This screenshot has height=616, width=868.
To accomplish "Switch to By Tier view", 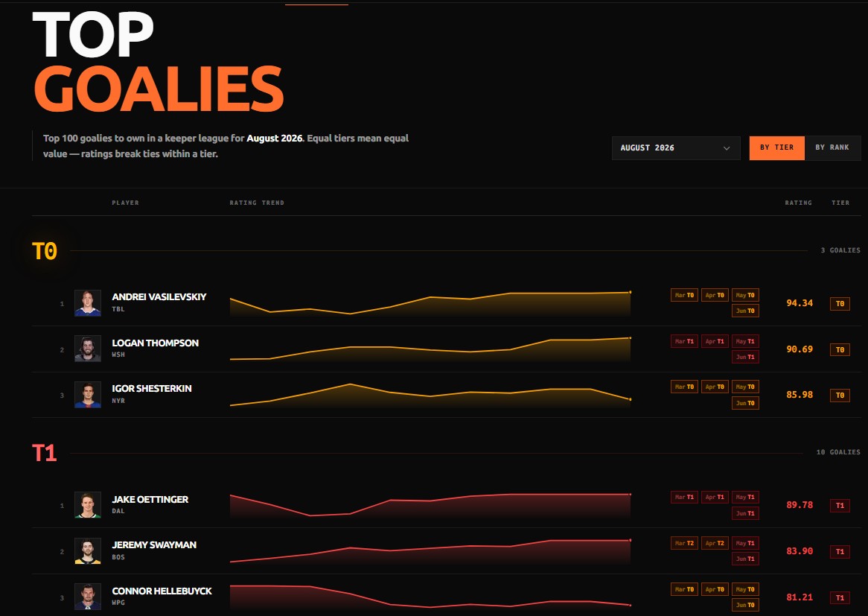I will (x=776, y=148).
